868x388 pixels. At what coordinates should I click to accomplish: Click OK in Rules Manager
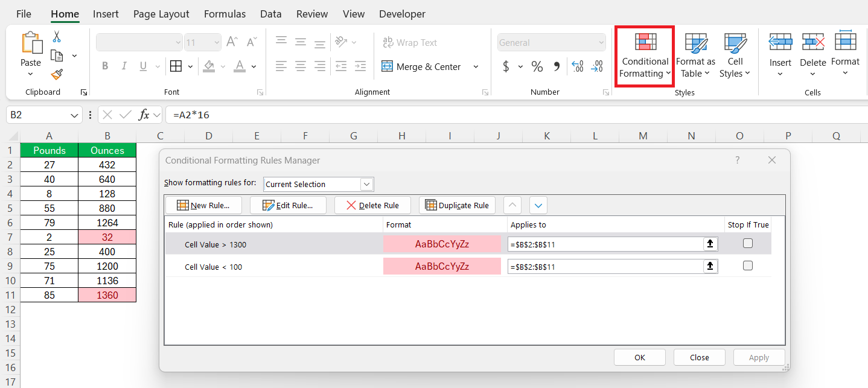point(640,357)
